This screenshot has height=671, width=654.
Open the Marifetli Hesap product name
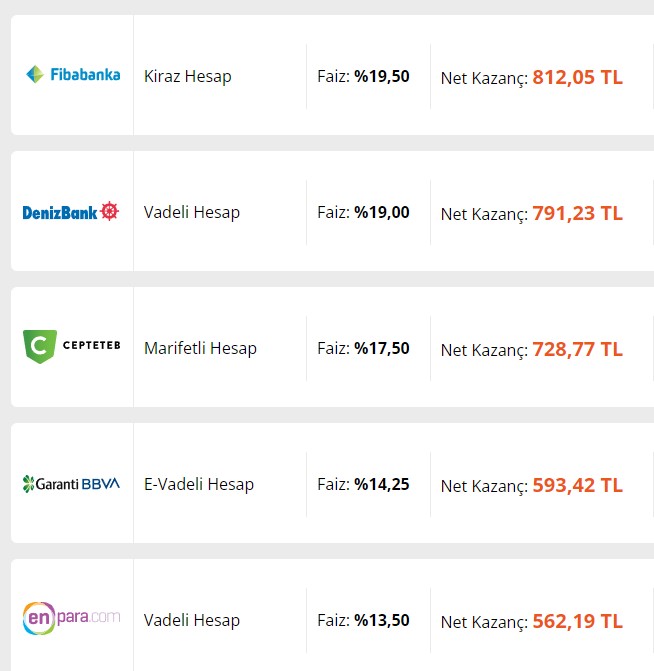[x=200, y=348]
